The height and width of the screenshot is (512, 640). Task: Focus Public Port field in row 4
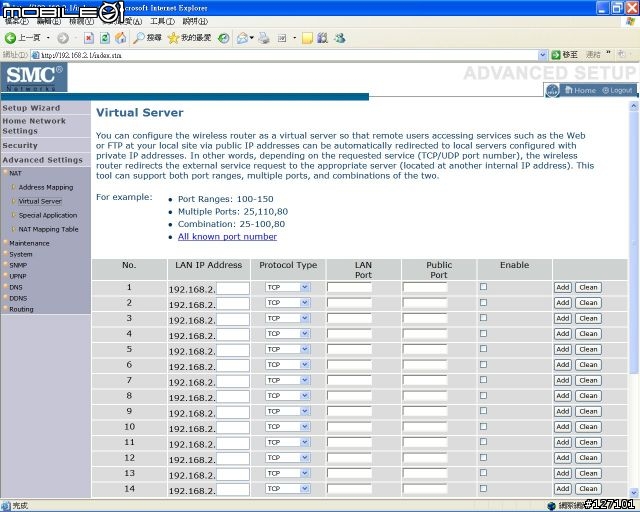coord(424,334)
